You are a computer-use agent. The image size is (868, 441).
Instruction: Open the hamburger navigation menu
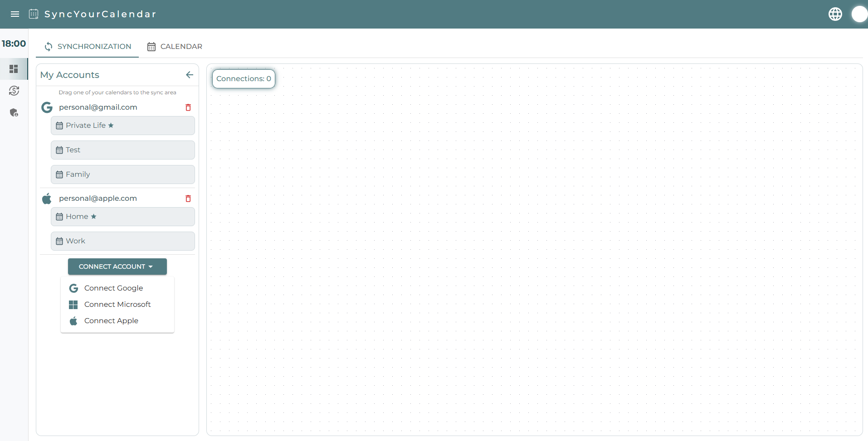pos(15,14)
